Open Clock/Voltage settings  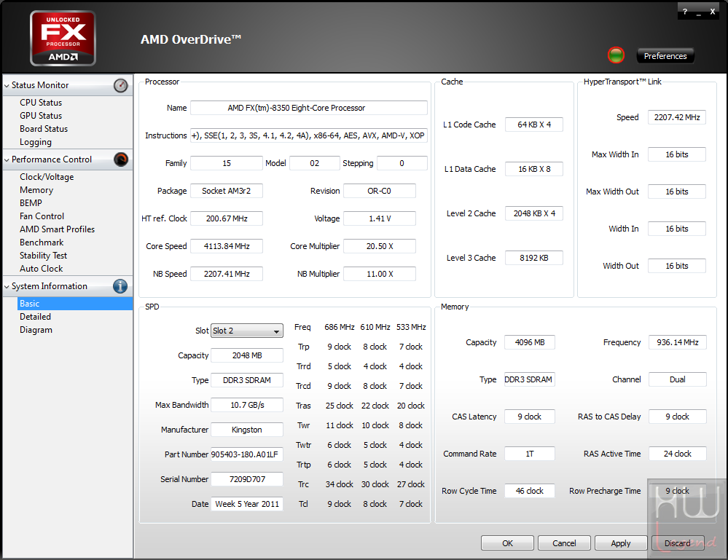pyautogui.click(x=47, y=177)
